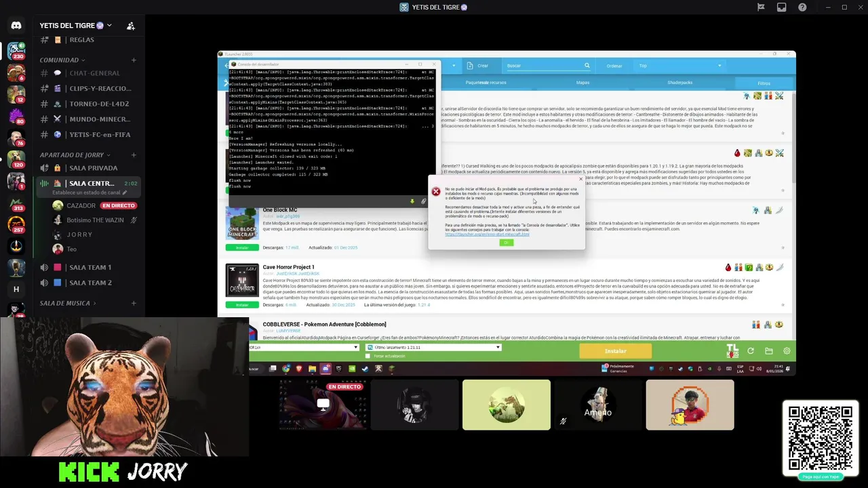Collapse the COMUNIDAD category

pos(59,60)
